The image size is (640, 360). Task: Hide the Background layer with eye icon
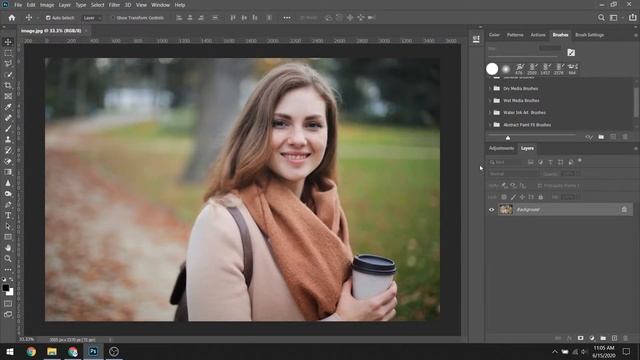(491, 210)
